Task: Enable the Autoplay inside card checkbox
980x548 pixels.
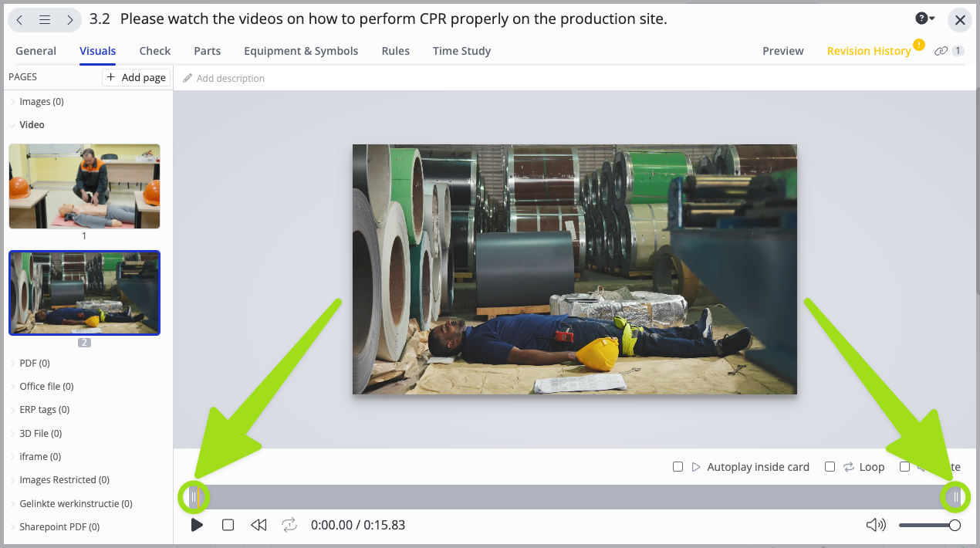Action: pos(678,467)
